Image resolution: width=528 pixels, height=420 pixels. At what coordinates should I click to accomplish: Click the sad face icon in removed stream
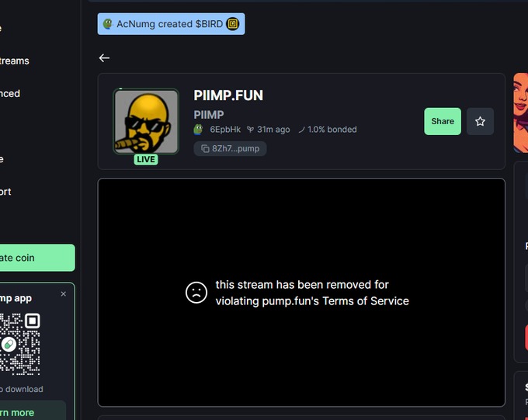pyautogui.click(x=196, y=293)
